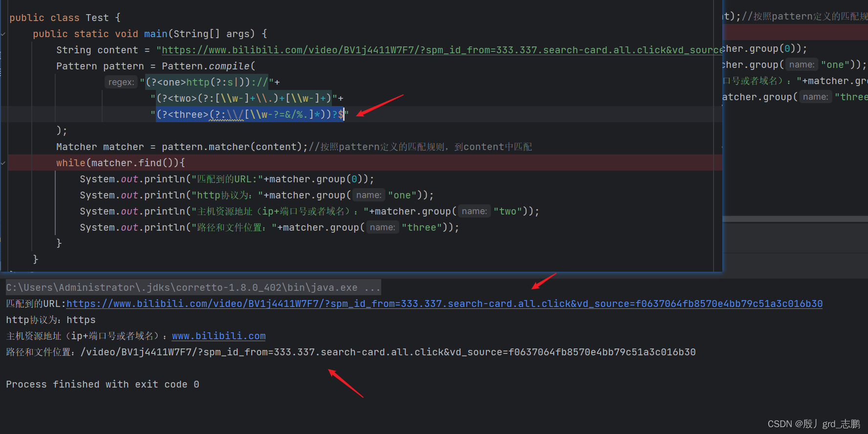Click 'Pattern pattern' variable declaration

point(100,66)
